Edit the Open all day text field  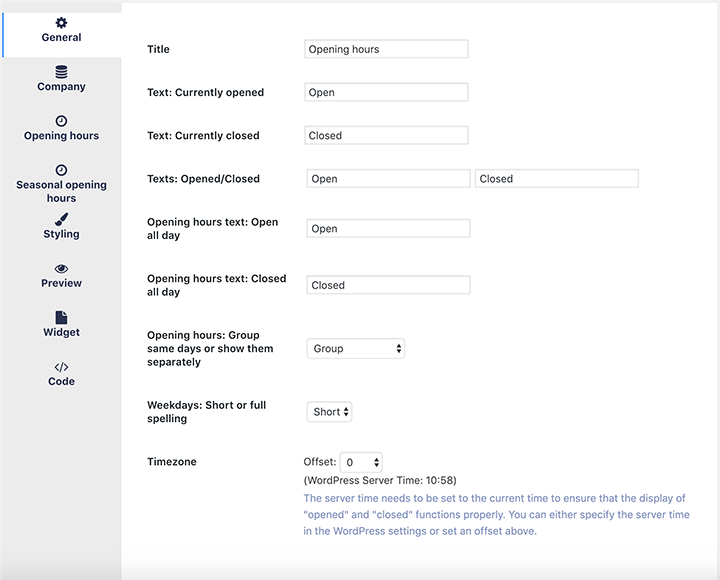(388, 229)
